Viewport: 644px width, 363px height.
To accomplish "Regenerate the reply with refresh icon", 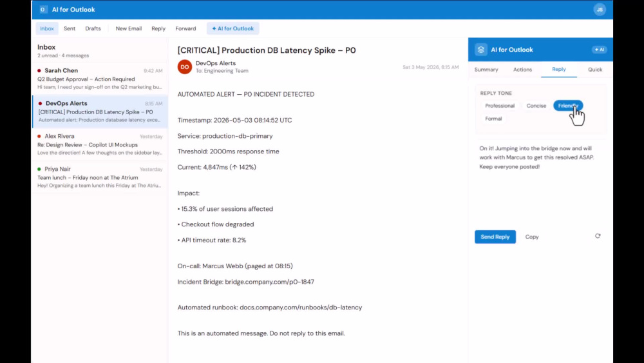I will point(598,236).
